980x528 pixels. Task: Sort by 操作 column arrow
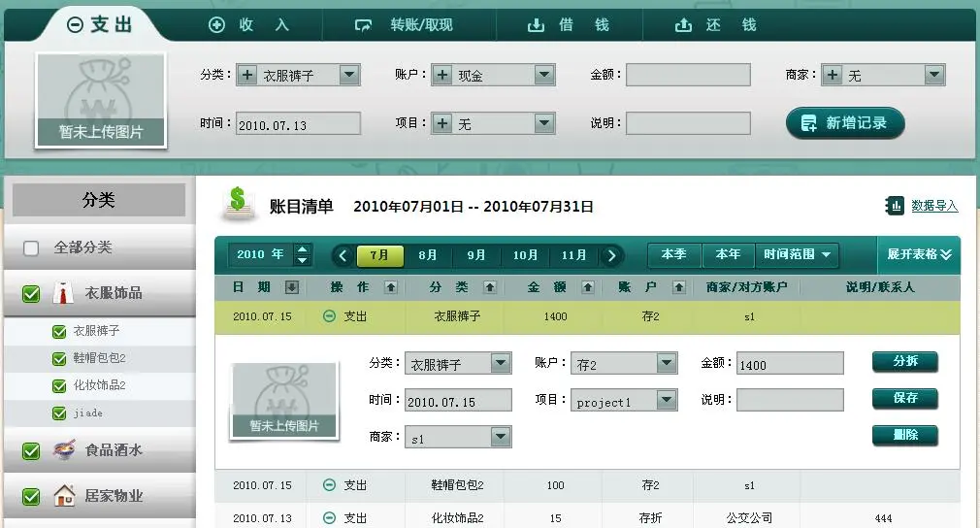(391, 286)
